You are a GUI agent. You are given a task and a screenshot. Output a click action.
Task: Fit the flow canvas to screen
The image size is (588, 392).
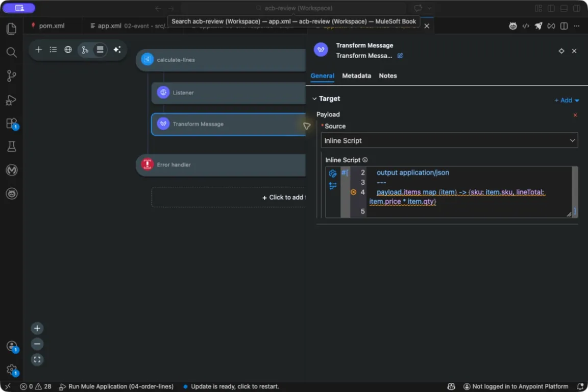37,360
